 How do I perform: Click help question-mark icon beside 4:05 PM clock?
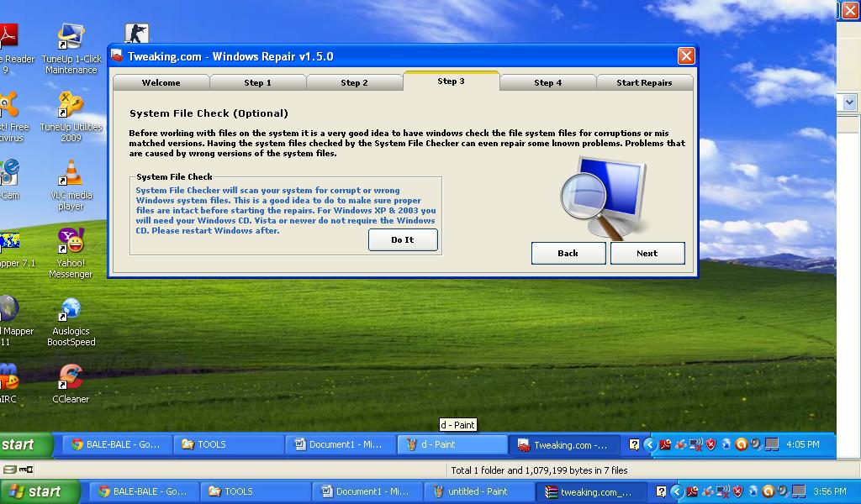tap(634, 444)
